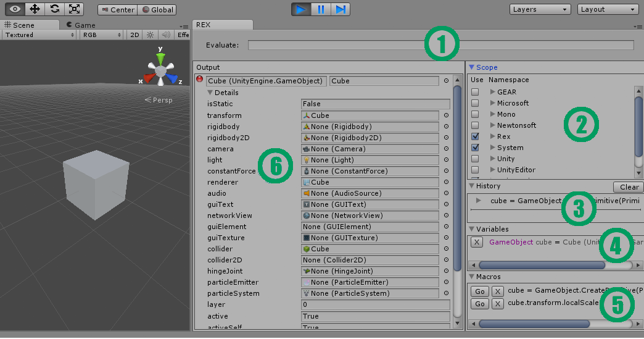Open object picker for audio row
The image size is (644, 339).
[446, 193]
